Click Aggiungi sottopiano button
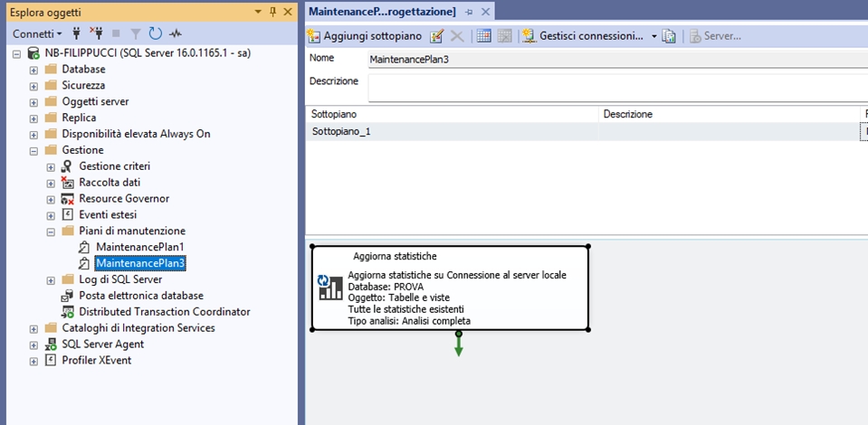 pyautogui.click(x=365, y=36)
